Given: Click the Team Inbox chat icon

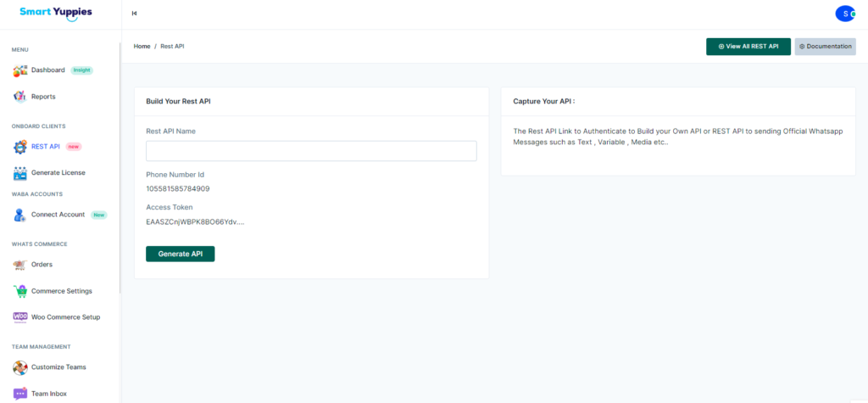Looking at the screenshot, I should [x=20, y=394].
